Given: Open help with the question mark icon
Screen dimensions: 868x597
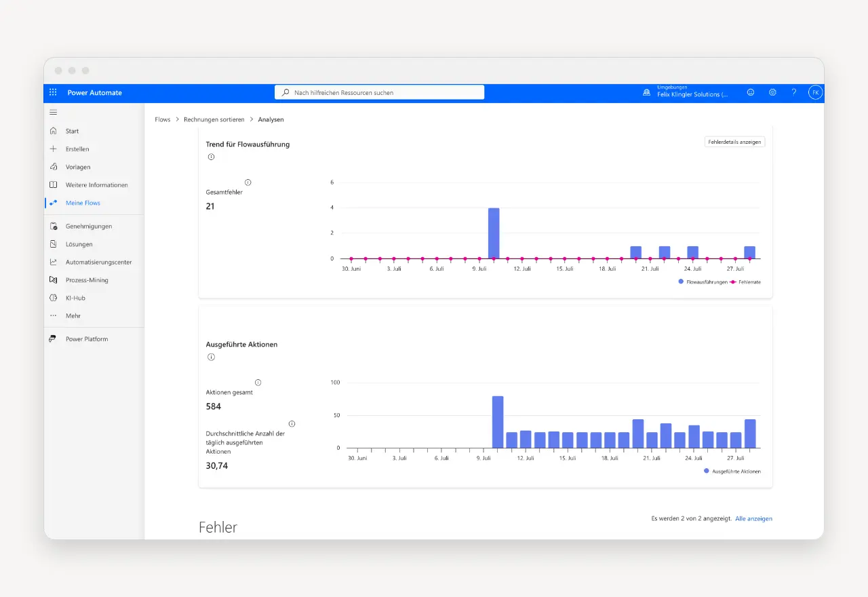Looking at the screenshot, I should 794,92.
